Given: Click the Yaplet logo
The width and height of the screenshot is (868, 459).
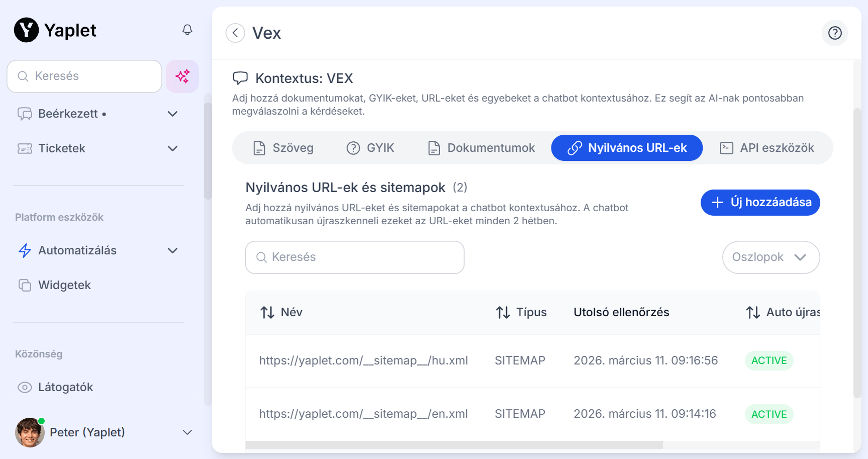Looking at the screenshot, I should pyautogui.click(x=55, y=30).
